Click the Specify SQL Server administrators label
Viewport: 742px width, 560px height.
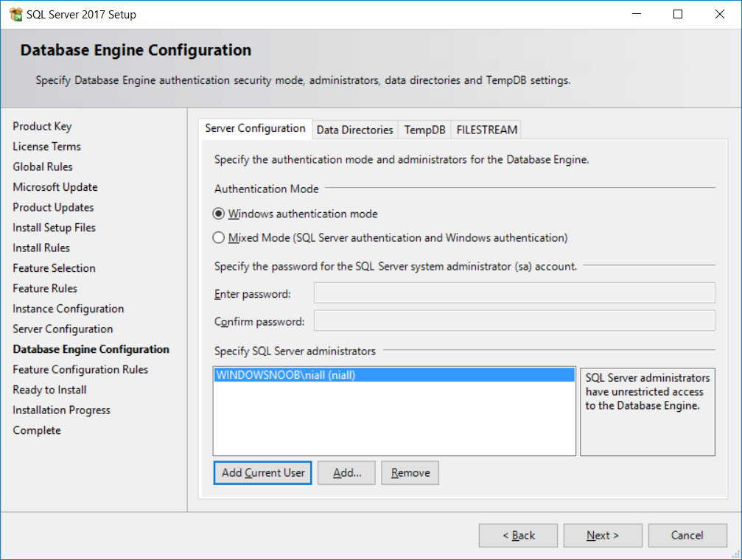tap(295, 351)
